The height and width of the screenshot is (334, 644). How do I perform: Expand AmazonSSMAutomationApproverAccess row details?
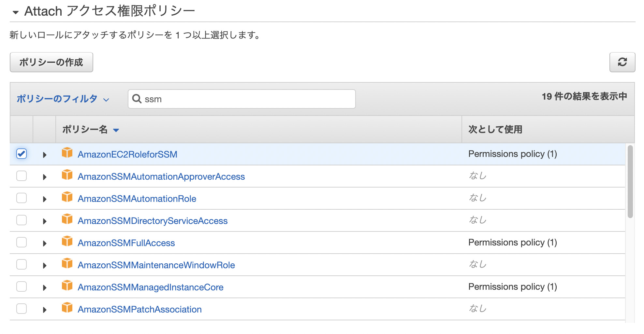(x=45, y=177)
